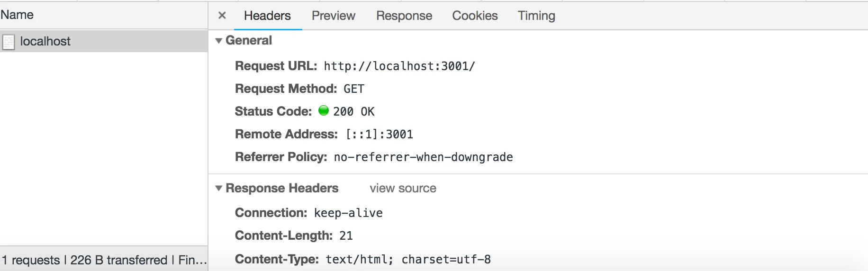Viewport: 868px width, 271px height.
Task: Switch to the Cookies tab
Action: pyautogui.click(x=475, y=16)
